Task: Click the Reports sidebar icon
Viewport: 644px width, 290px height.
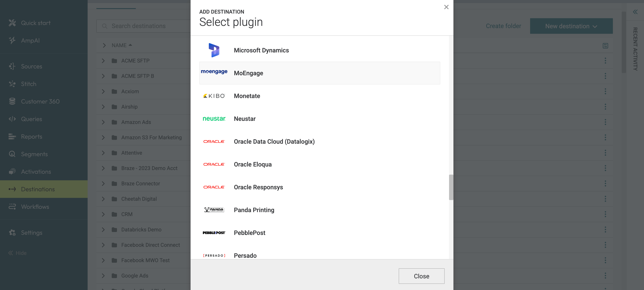Action: pos(12,136)
